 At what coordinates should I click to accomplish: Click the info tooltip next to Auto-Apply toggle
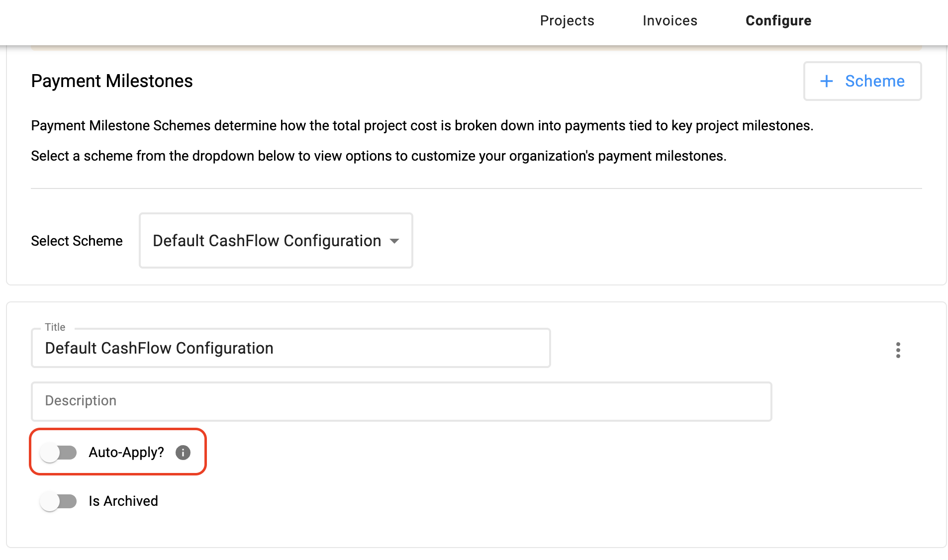pos(183,453)
